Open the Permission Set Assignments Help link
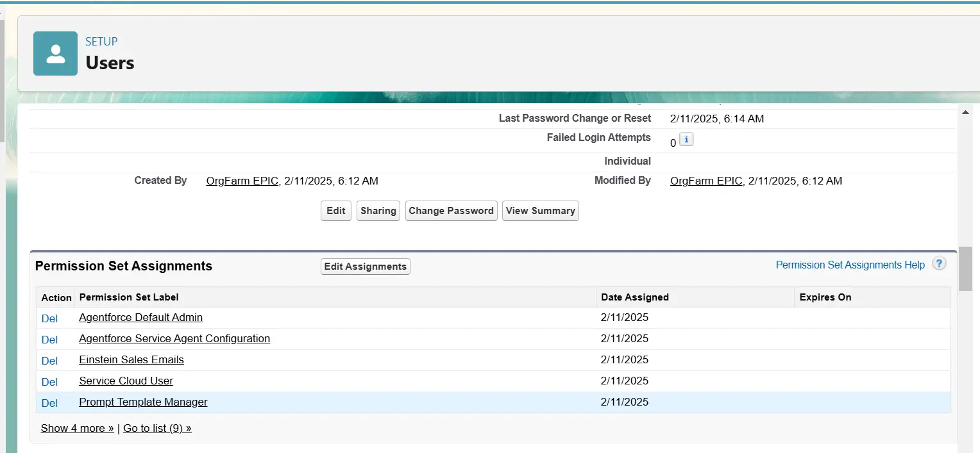980x453 pixels. pyautogui.click(x=850, y=265)
